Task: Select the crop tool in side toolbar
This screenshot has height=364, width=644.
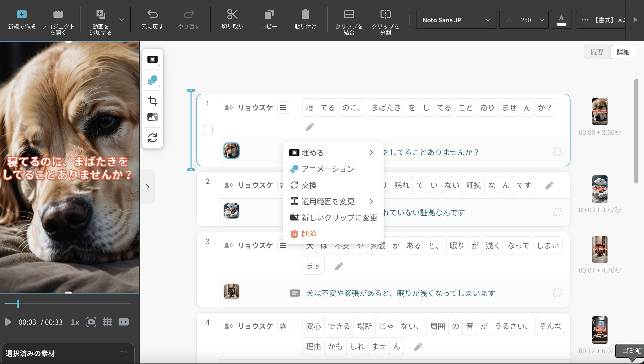Action: 152,101
